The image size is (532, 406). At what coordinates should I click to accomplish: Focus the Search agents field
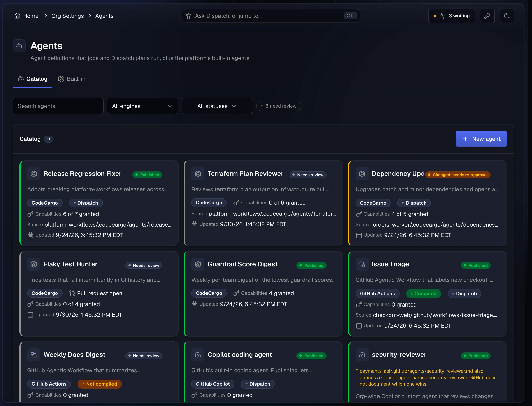[x=58, y=106]
